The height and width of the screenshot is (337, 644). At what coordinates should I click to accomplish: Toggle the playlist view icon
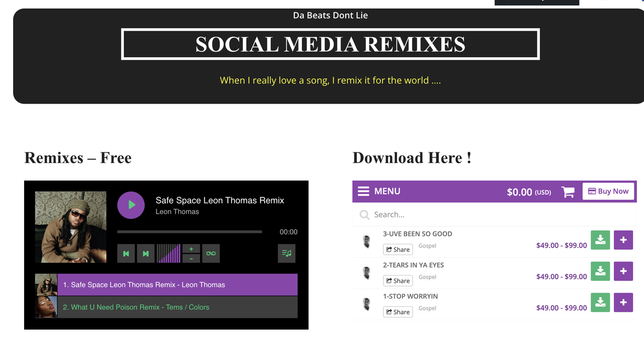tap(287, 254)
